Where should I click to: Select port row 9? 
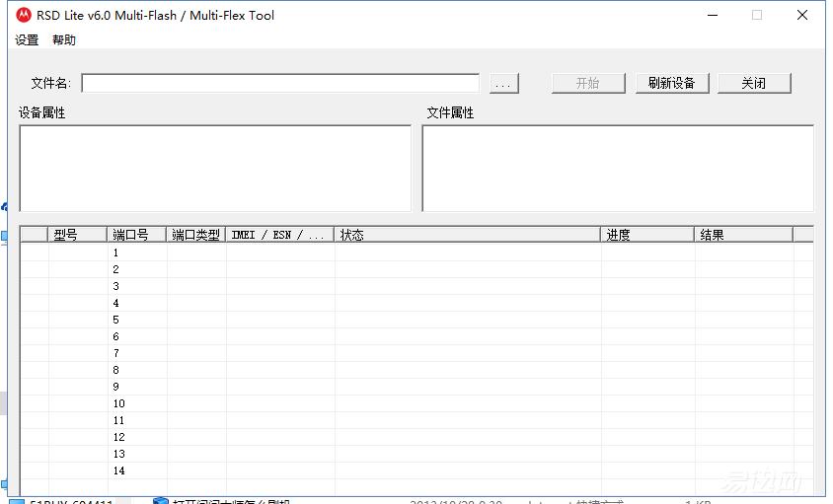coord(416,387)
